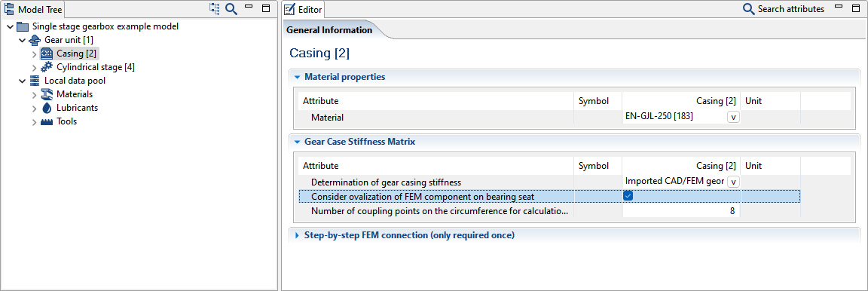Disable ovalization of FEM component checkbox
The height and width of the screenshot is (291, 868).
[628, 196]
